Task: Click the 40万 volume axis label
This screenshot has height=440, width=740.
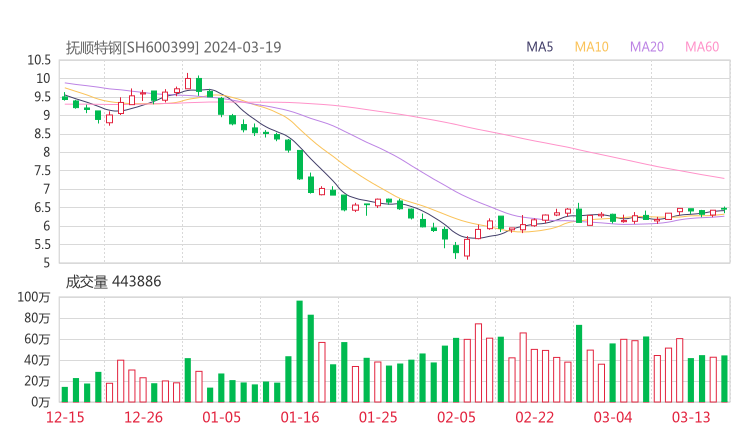Action: (x=36, y=360)
